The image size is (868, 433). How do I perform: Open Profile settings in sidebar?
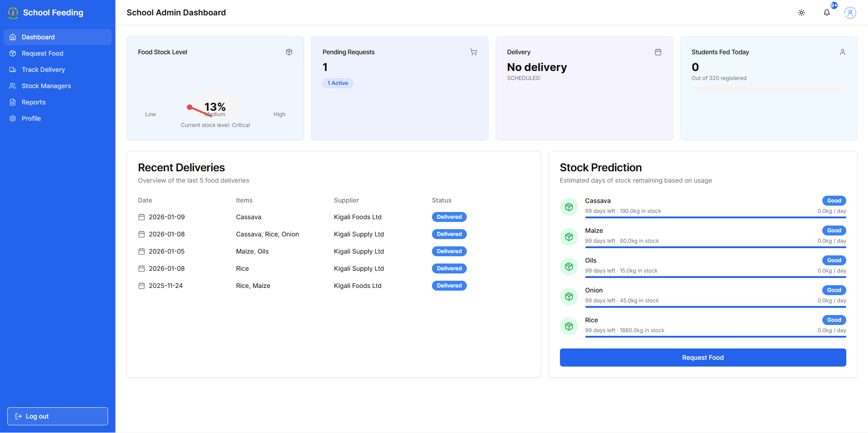pyautogui.click(x=57, y=118)
